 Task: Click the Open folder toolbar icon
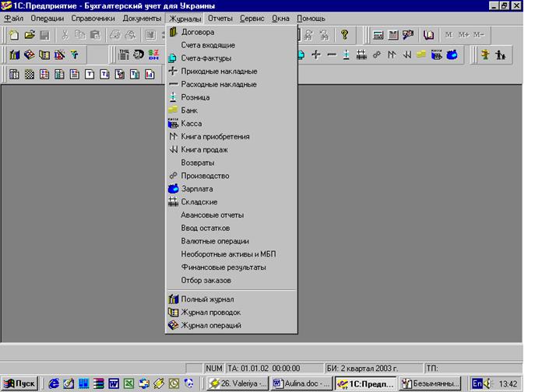click(30, 35)
